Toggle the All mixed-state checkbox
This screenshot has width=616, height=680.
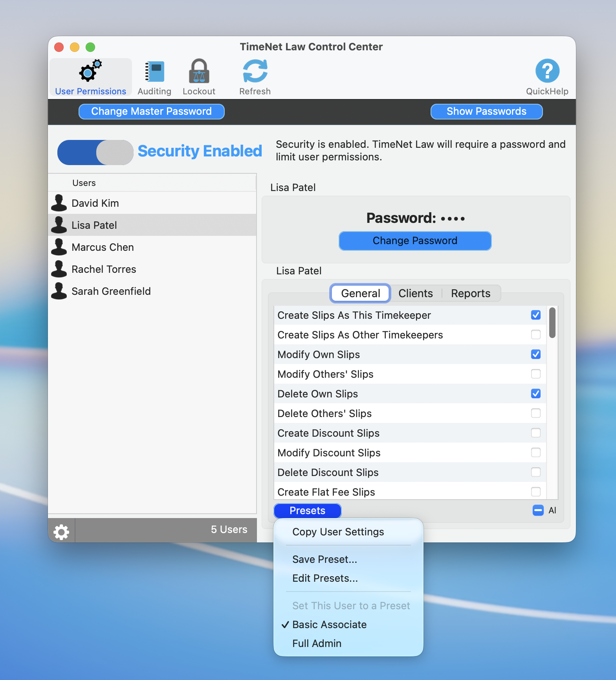coord(538,510)
